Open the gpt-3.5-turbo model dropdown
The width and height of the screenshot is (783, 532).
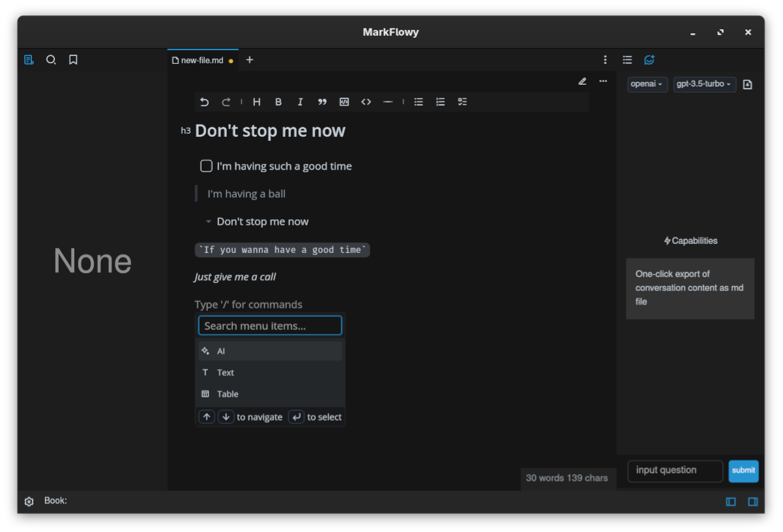(x=704, y=84)
